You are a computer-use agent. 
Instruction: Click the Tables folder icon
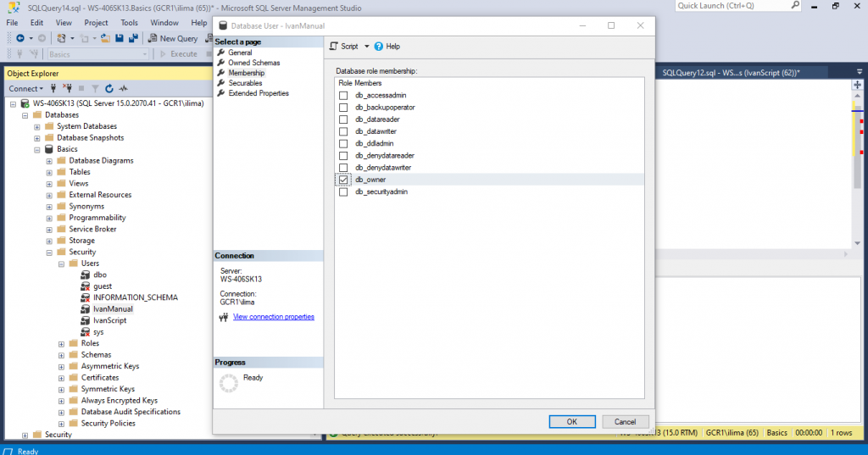(61, 172)
